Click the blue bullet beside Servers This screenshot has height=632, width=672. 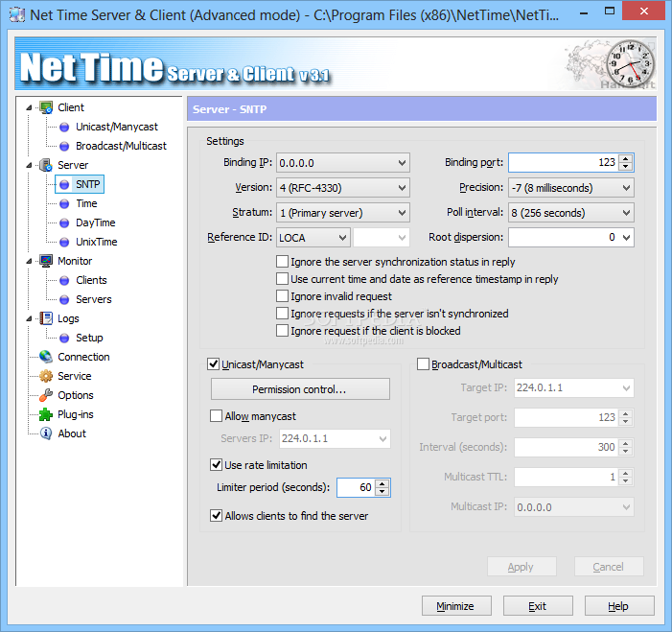pos(64,300)
